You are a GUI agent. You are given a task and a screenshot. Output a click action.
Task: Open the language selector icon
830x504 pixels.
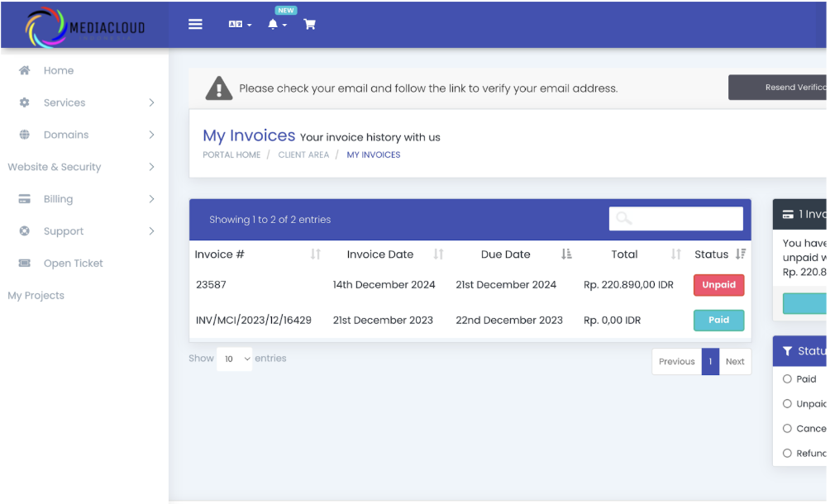[239, 25]
